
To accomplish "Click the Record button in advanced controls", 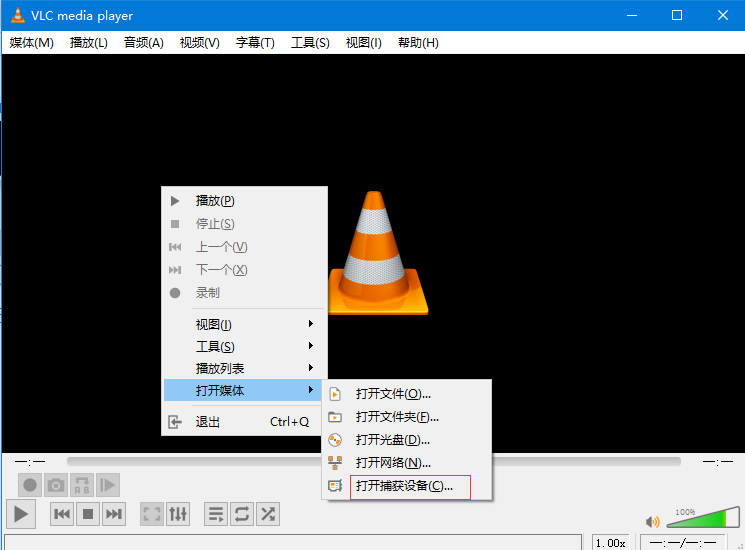I will pyautogui.click(x=30, y=485).
